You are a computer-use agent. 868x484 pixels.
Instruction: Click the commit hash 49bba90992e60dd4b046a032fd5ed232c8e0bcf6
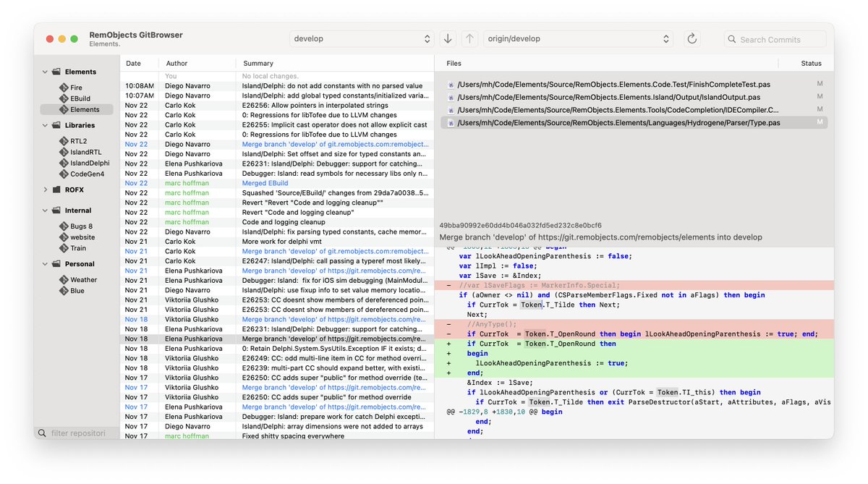tap(520, 226)
